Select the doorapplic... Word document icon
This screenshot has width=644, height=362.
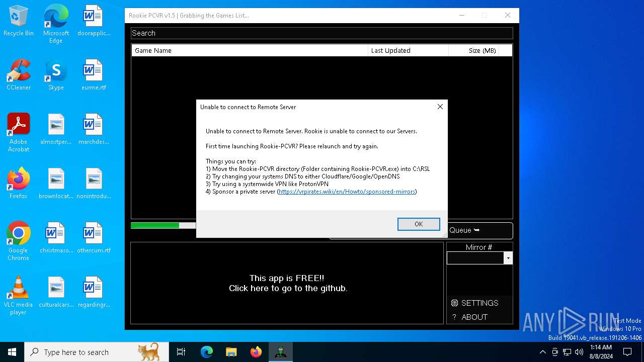point(94,21)
